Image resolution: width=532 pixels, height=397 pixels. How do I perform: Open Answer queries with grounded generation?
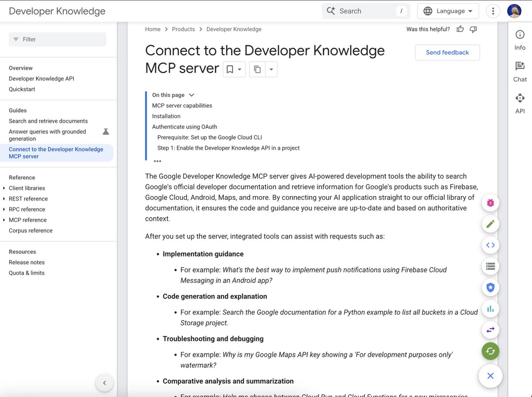tap(47, 135)
